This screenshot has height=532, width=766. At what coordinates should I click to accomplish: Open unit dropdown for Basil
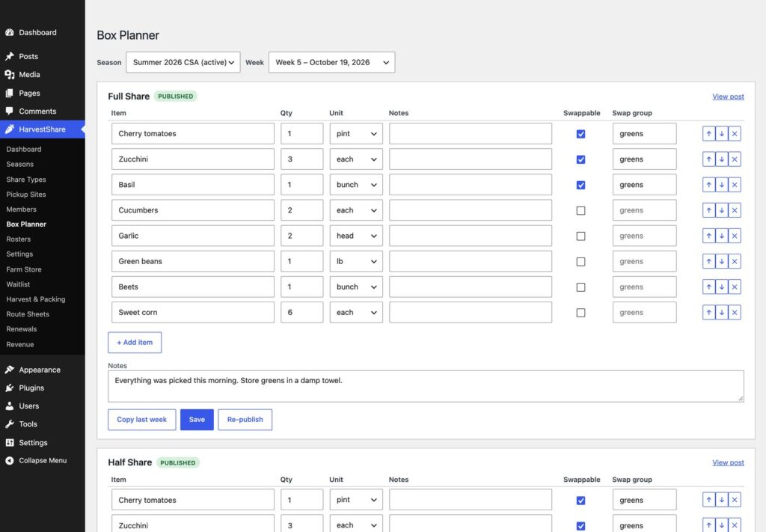coord(356,185)
